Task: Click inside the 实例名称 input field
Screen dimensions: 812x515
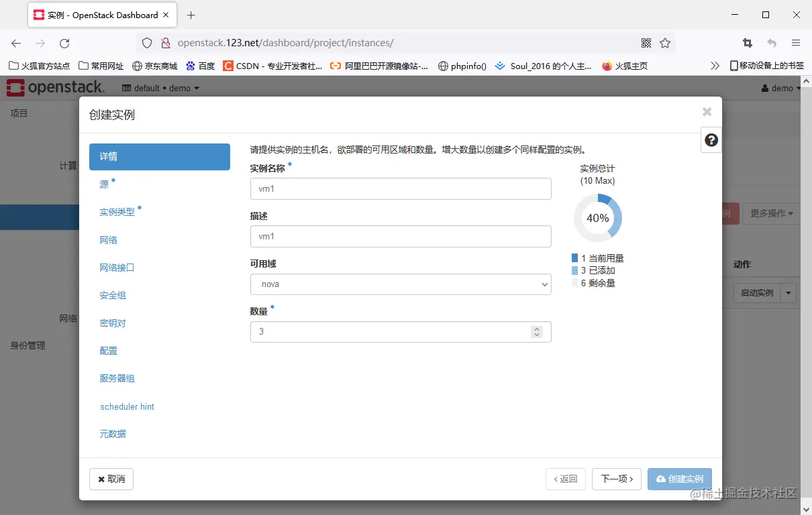Action: pyautogui.click(x=401, y=188)
